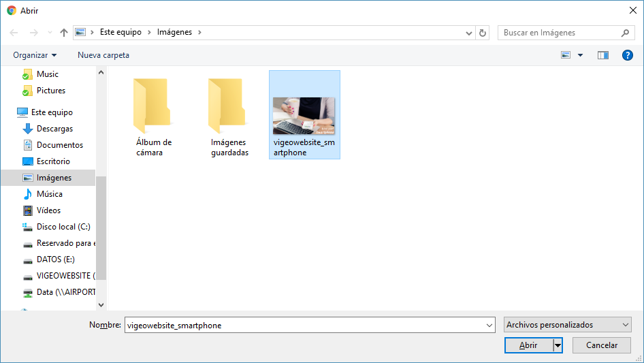This screenshot has width=644, height=363.
Task: Click the Abrir button
Action: 528,345
